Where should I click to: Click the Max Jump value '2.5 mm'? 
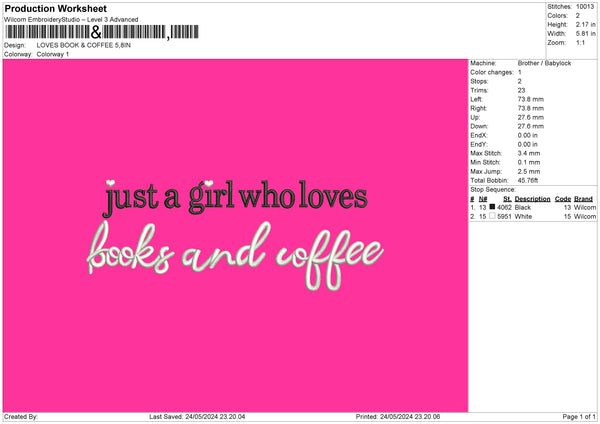tap(529, 172)
